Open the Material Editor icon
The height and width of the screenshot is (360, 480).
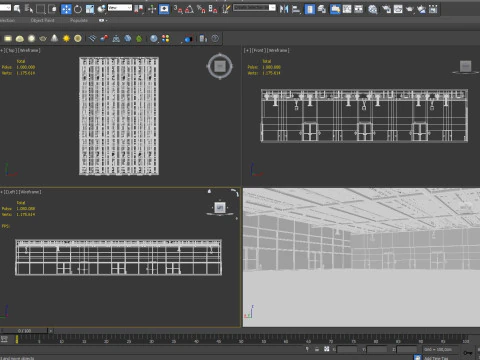[x=373, y=9]
